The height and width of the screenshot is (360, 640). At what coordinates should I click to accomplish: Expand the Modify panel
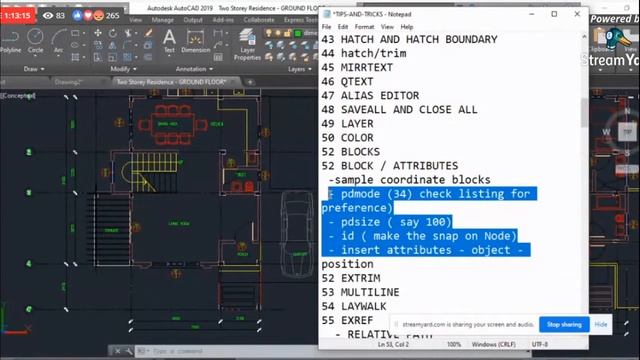(x=123, y=69)
